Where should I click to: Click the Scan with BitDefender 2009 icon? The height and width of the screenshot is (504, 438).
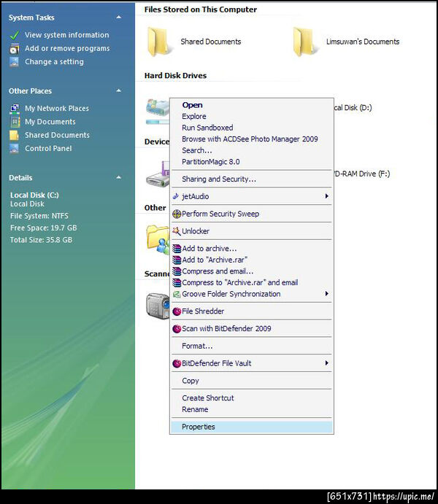coord(177,329)
